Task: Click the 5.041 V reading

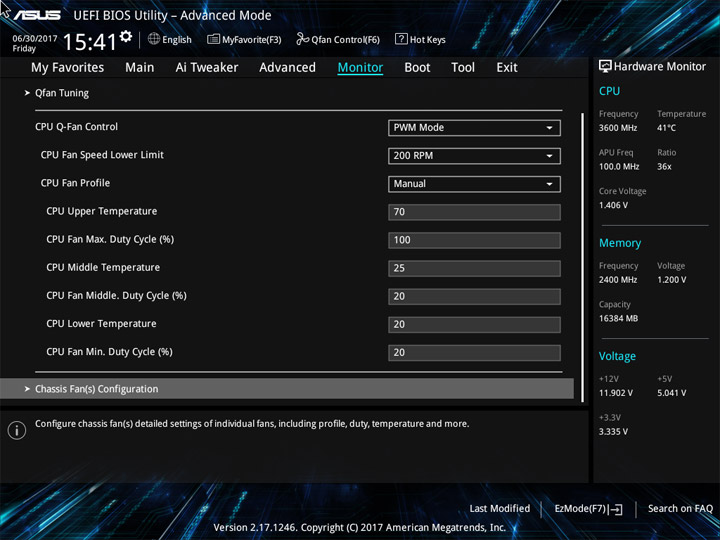Action: [x=671, y=393]
